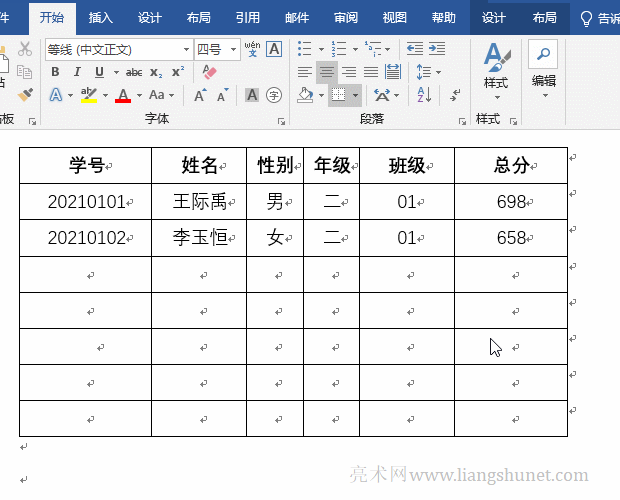
Task: Click Line and Paragraph Spacing icon
Action: pyautogui.click(x=423, y=72)
